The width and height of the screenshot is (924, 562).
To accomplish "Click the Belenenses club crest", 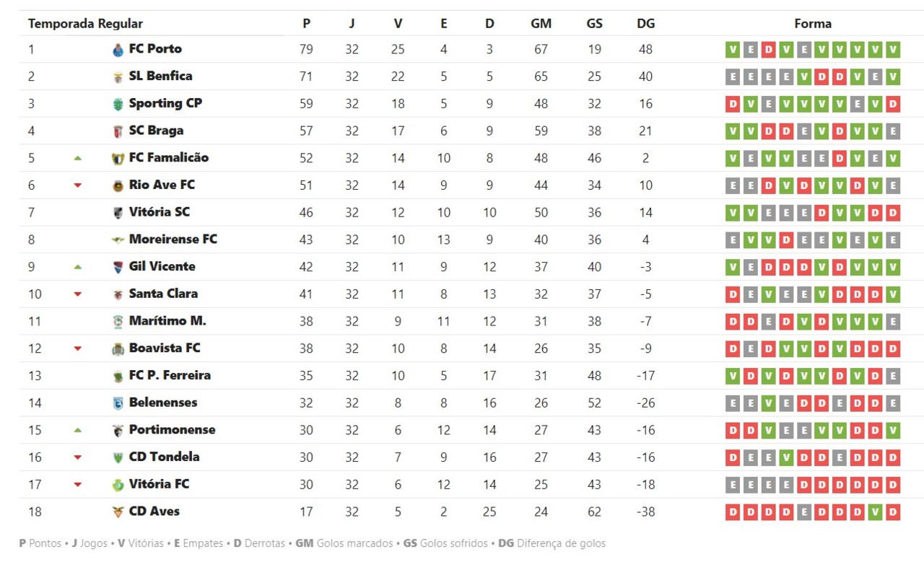I will click(x=118, y=403).
